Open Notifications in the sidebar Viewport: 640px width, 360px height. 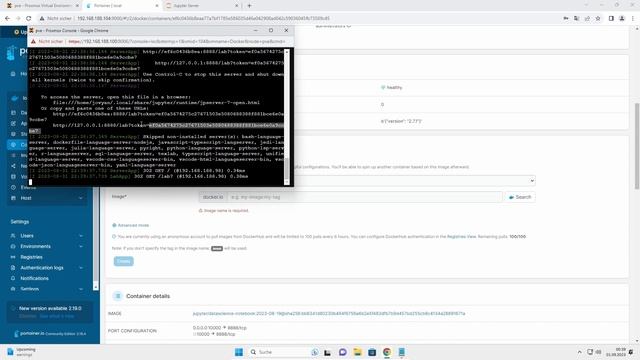[x=34, y=278]
